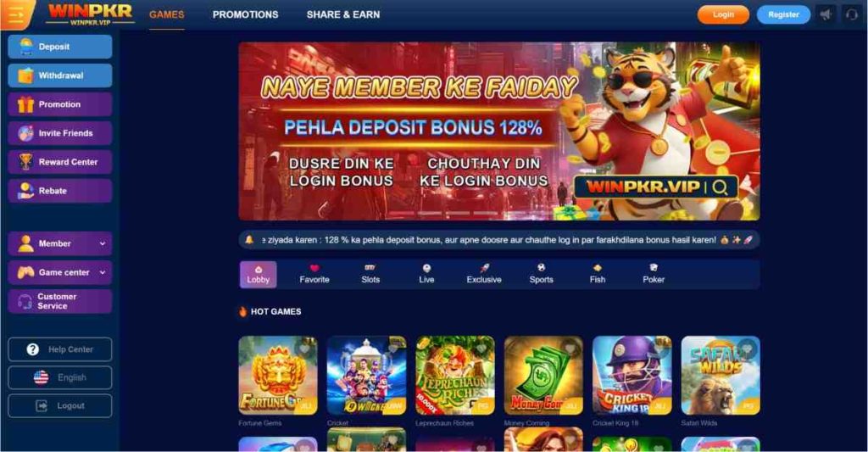Select the Fish category icon

coord(598,267)
